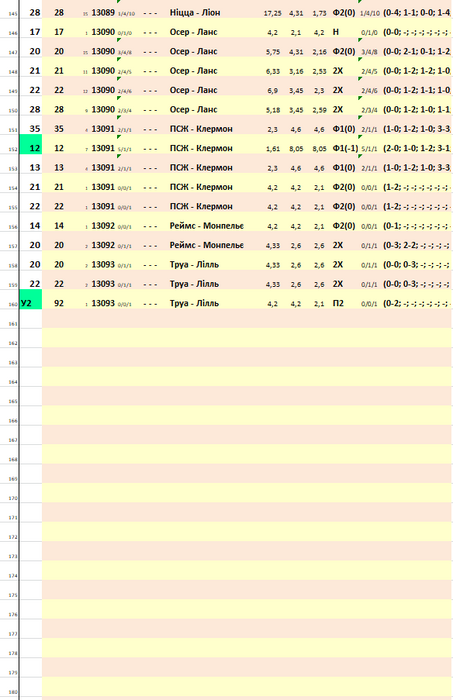Select odds value 5,18
Image resolution: width=453 pixels, height=700 pixels.
click(273, 110)
